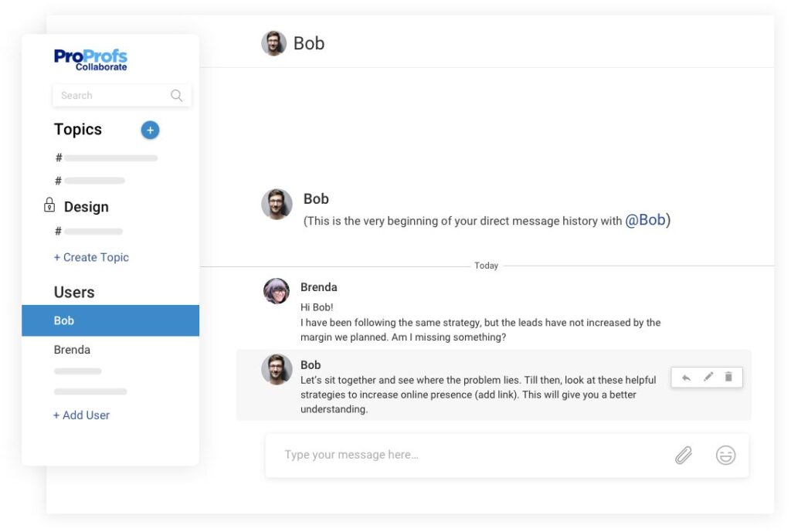Click the Today date separator label
Screen dimensions: 791x532
click(487, 266)
